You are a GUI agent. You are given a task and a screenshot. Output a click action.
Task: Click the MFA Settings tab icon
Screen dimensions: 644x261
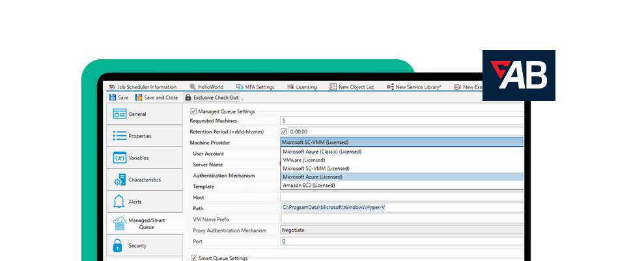click(240, 87)
